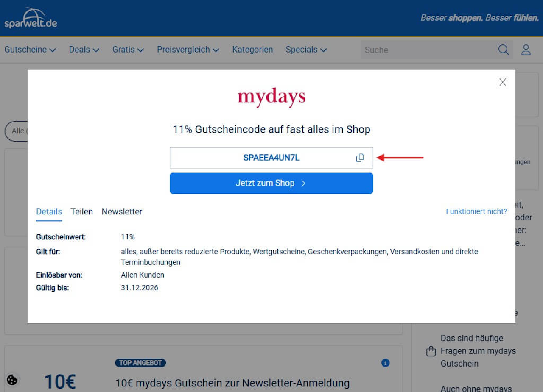Click the search magnifier icon
Image resolution: width=543 pixels, height=392 pixels.
point(504,50)
